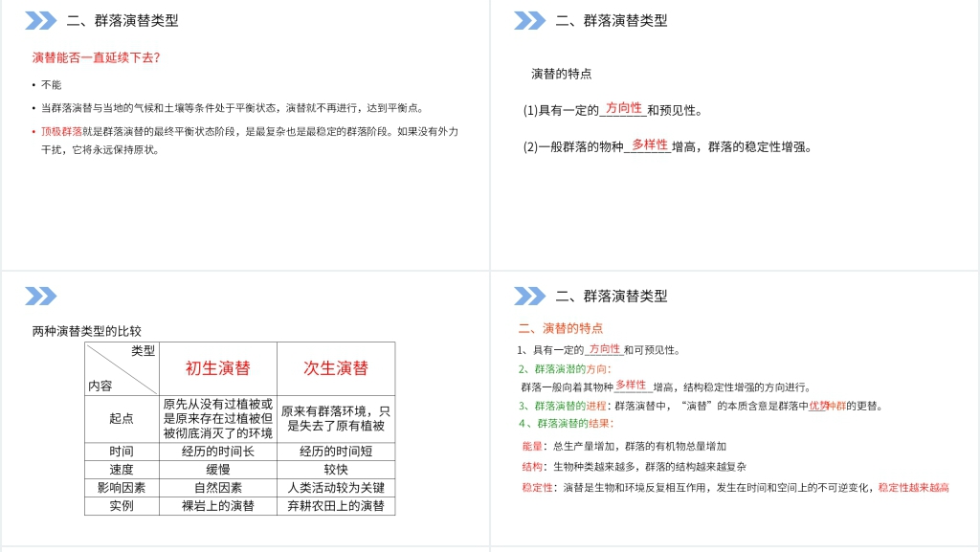Click the chevron arrows icon beside the 演替能否一直延续下去 slide title

[40, 20]
